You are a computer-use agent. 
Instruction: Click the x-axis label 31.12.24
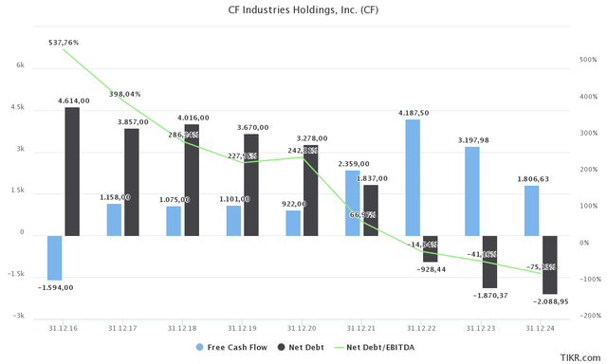(540, 328)
